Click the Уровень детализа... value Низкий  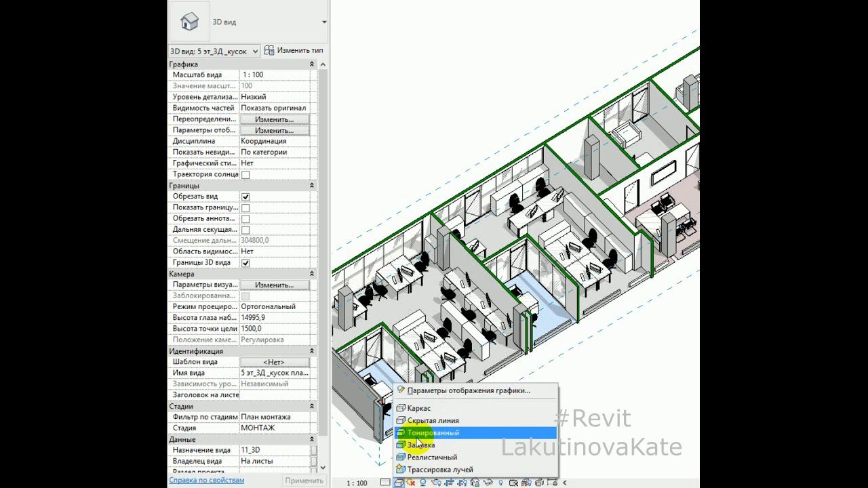coord(274,97)
